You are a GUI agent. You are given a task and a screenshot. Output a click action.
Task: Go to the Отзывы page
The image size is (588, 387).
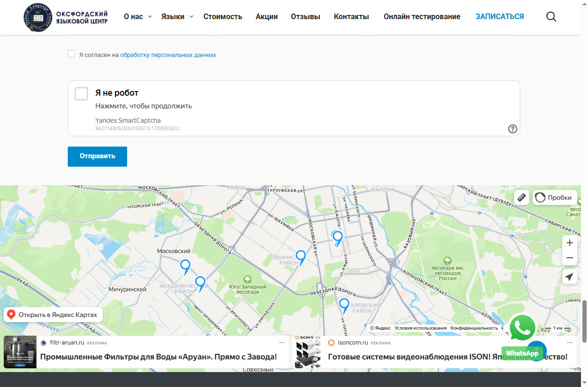306,17
